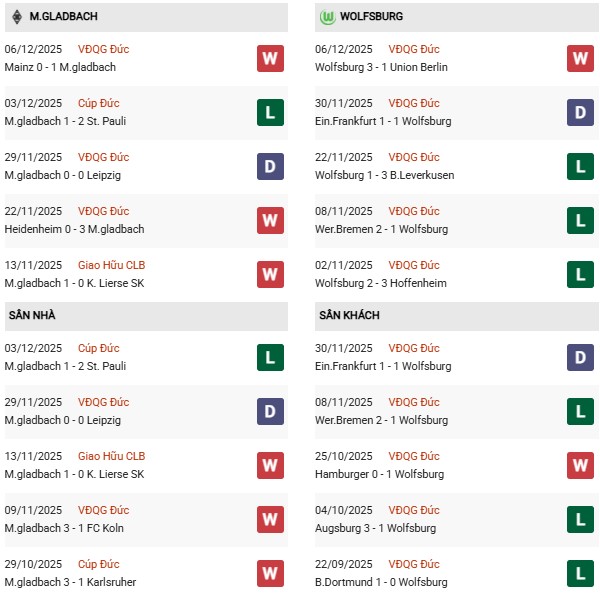
Task: Click the M.Gladbach club crest icon
Action: tap(17, 17)
